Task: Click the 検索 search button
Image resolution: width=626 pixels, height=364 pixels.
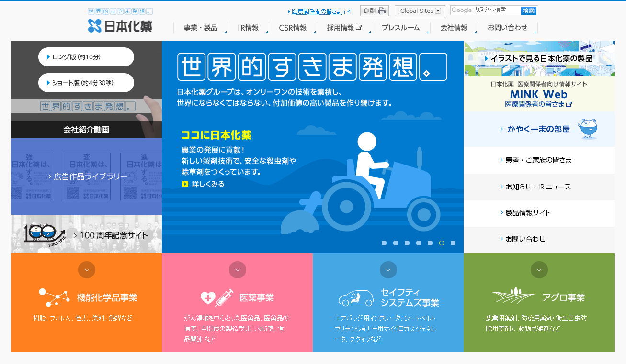Action: click(x=529, y=11)
